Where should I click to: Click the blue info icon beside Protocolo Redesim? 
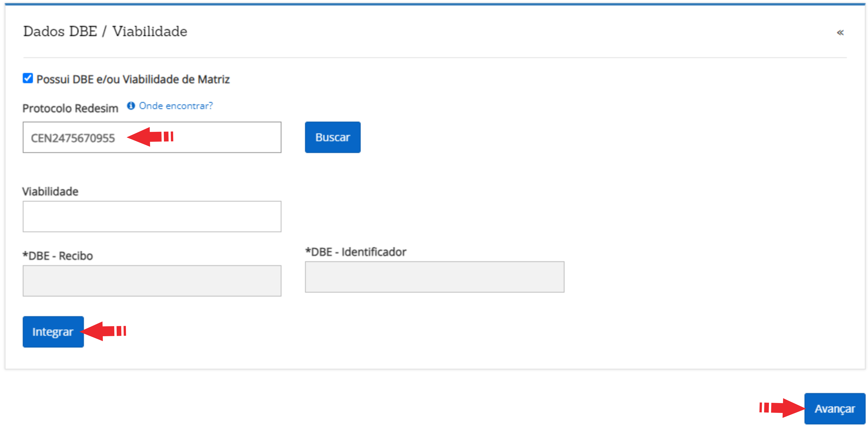coord(131,106)
